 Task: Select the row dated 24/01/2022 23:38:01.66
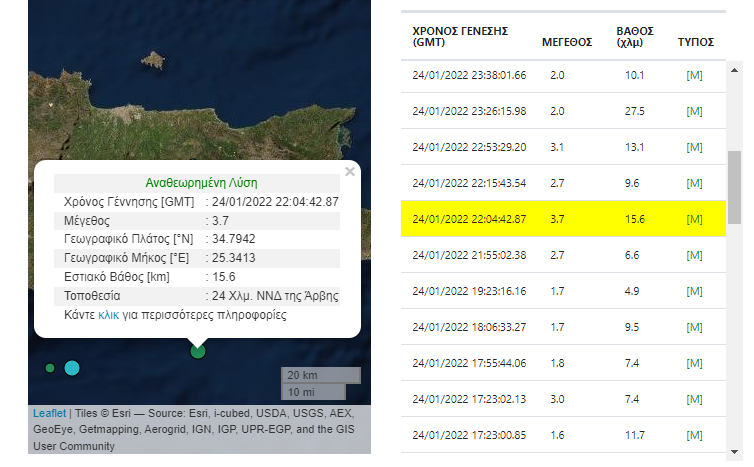click(x=563, y=76)
